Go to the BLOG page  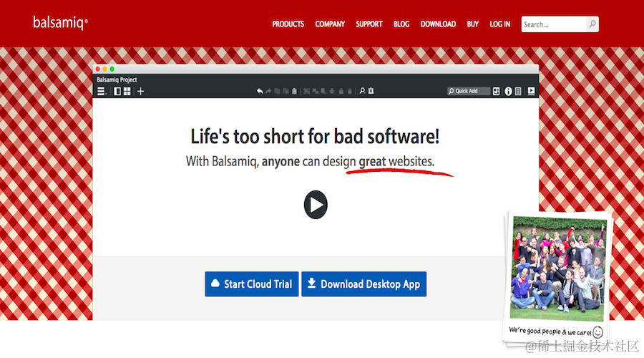(x=401, y=24)
